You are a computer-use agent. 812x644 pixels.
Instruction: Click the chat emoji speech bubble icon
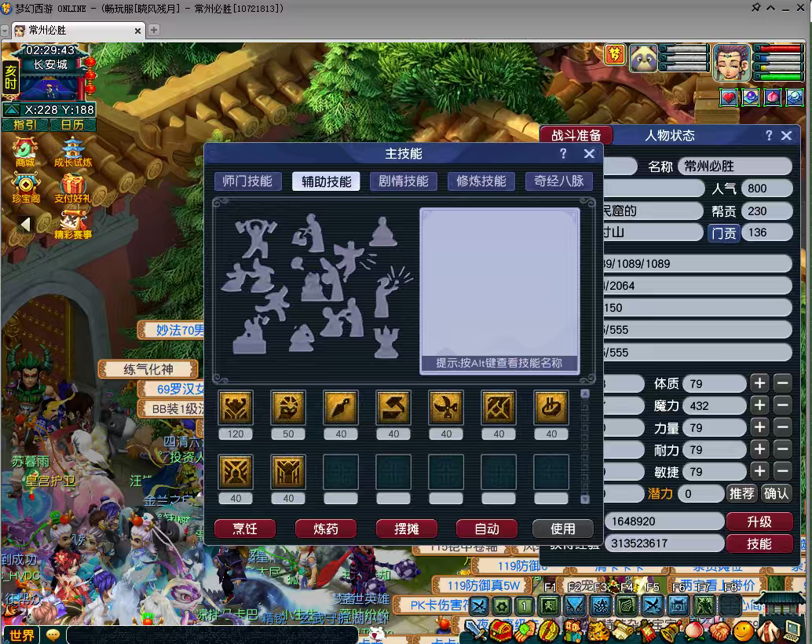pyautogui.click(x=53, y=634)
